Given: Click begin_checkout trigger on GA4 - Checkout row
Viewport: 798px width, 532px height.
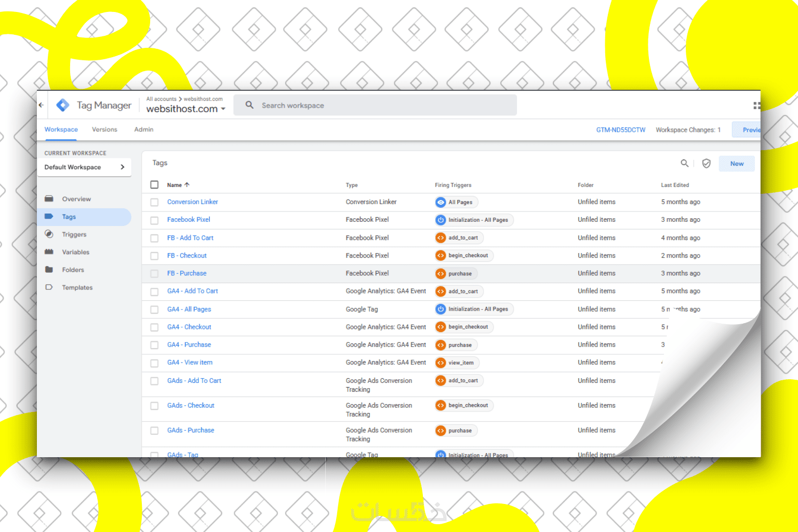Looking at the screenshot, I should [464, 327].
